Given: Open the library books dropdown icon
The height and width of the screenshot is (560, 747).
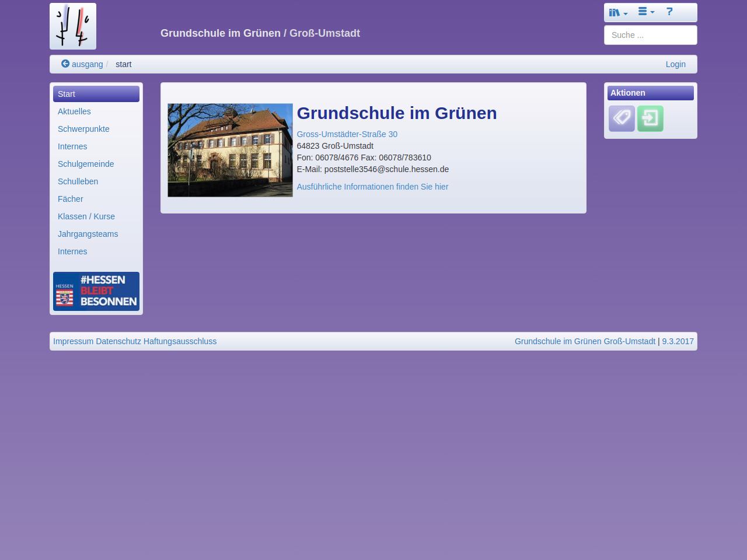Looking at the screenshot, I should [x=618, y=12].
